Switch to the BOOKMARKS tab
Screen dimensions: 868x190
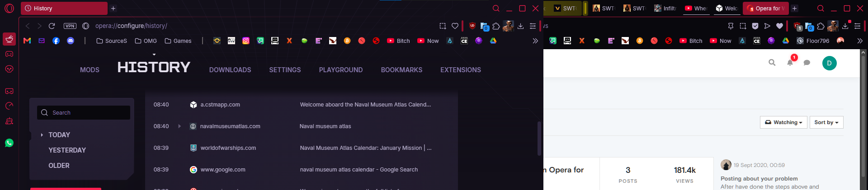(401, 70)
